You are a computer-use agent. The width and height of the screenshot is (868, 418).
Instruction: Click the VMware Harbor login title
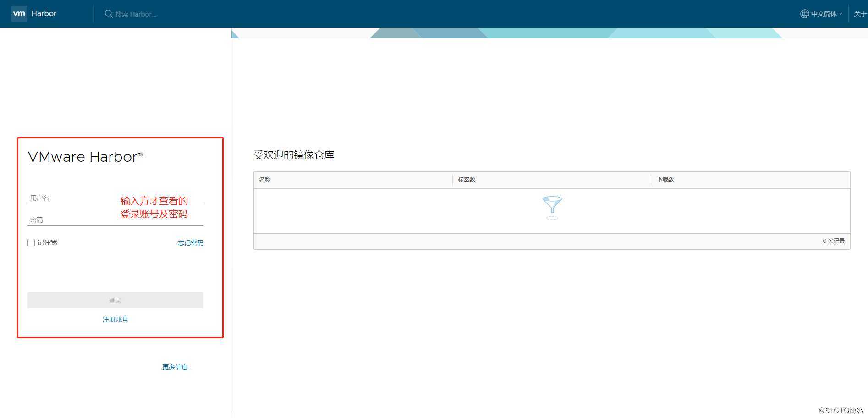click(86, 157)
